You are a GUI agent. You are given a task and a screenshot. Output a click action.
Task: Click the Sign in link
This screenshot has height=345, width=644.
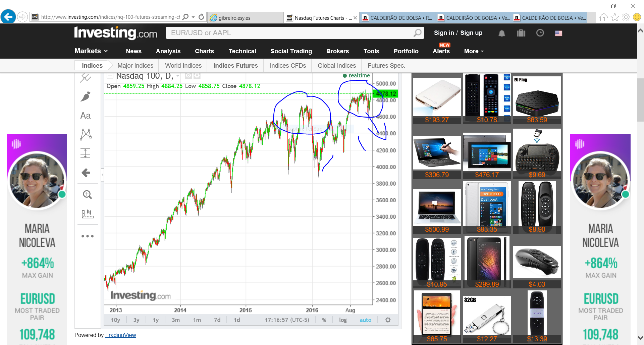click(x=444, y=33)
